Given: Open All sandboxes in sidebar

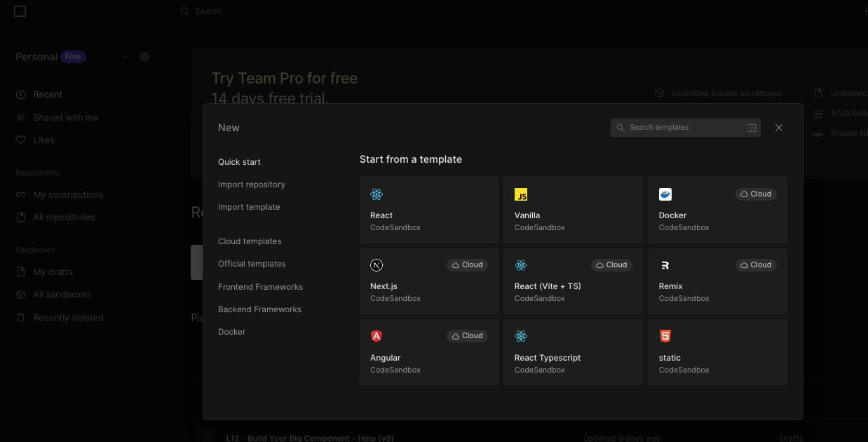Looking at the screenshot, I should (62, 295).
